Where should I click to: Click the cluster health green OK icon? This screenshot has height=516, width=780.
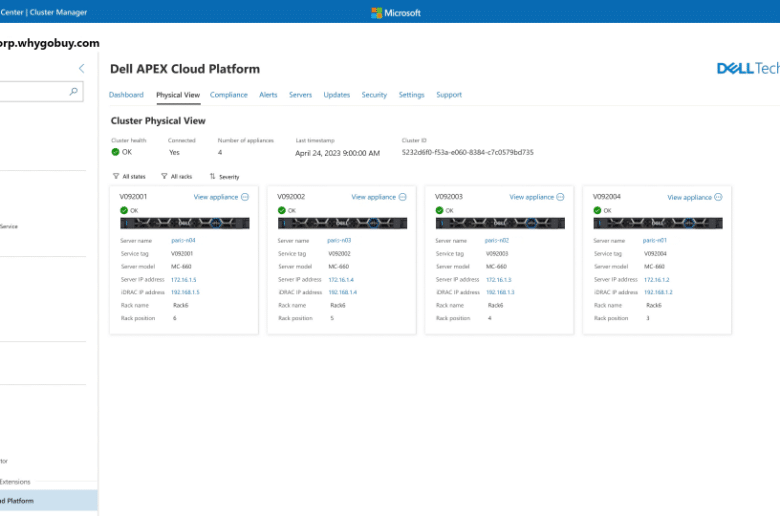[115, 152]
